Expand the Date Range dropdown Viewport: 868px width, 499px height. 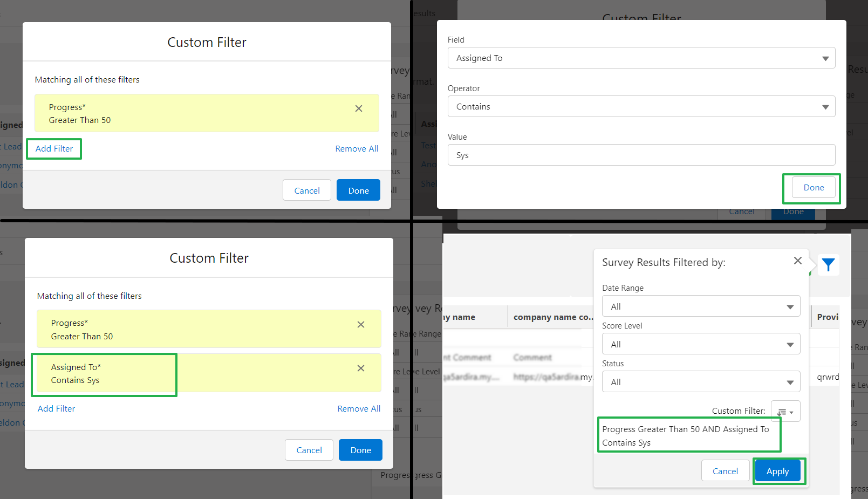pos(700,306)
